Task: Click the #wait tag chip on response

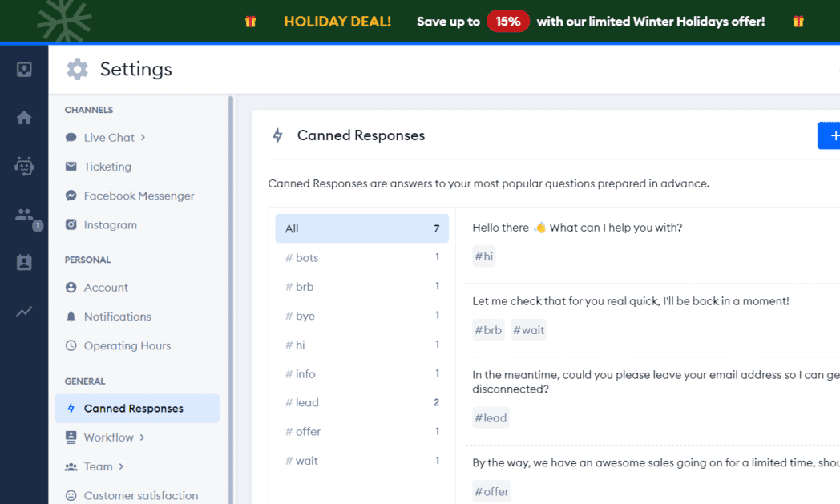Action: pyautogui.click(x=529, y=330)
